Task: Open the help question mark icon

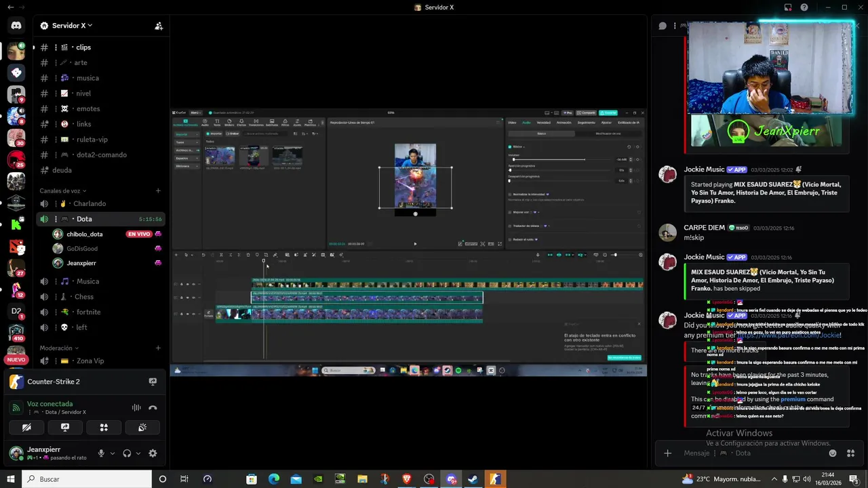Action: pos(804,7)
